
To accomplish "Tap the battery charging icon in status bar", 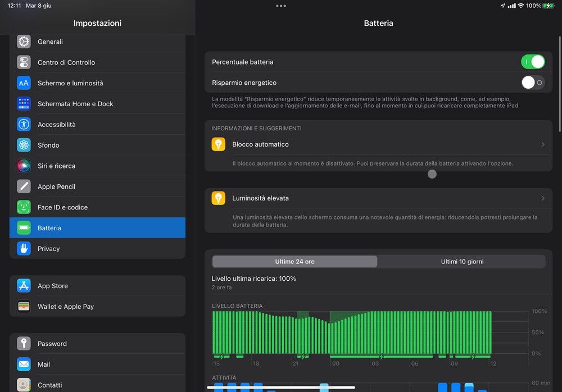I will (549, 6).
